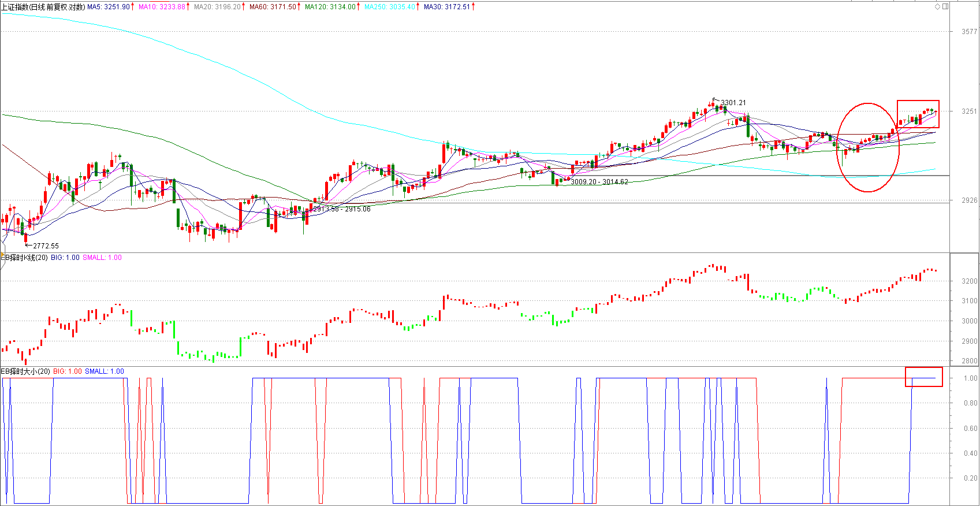
Task: Click the MA10: 3233.88 indicator label
Action: tap(161, 7)
